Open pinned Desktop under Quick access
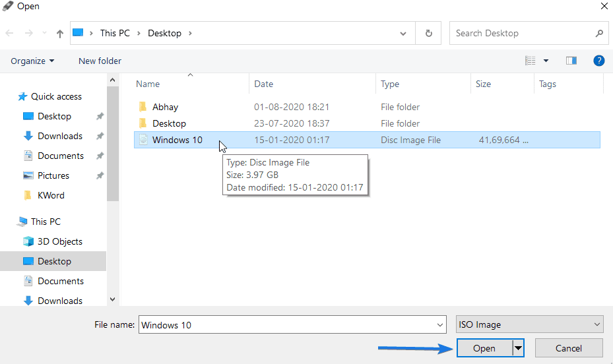 click(54, 116)
